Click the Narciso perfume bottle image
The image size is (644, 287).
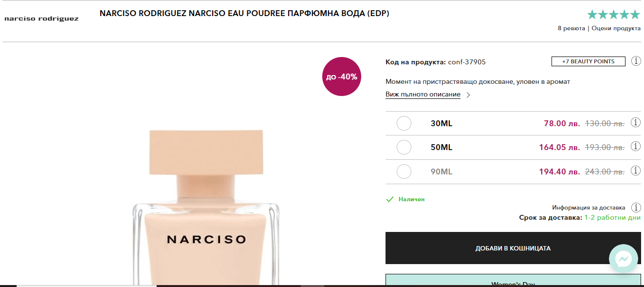tap(206, 207)
